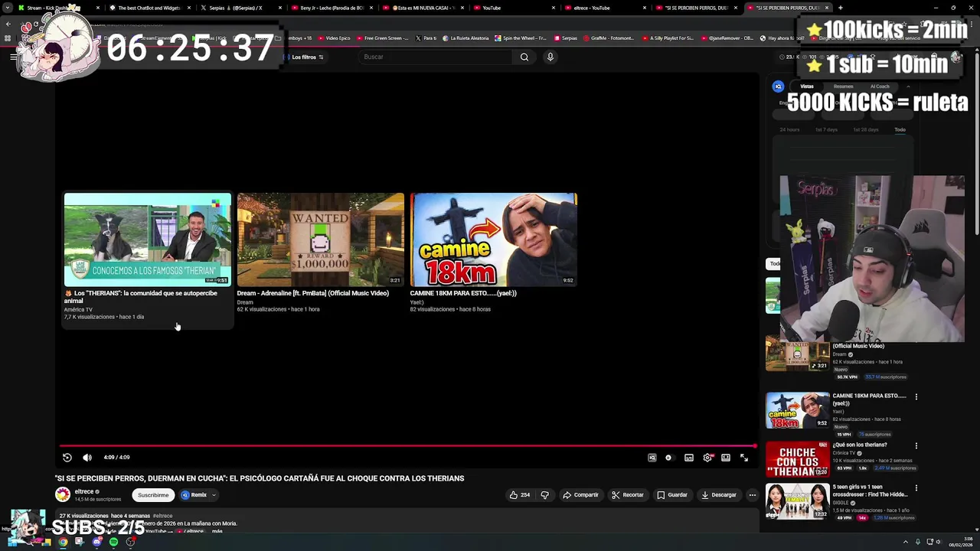Open sidebar 'camine 18km' video thumbnail
This screenshot has height=551, width=980.
click(797, 410)
